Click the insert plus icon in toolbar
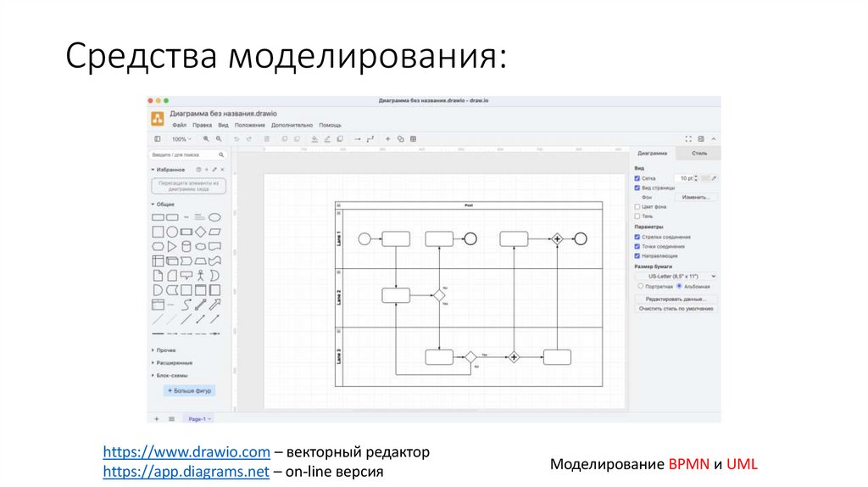Screen dimensions: 868x487 [x=387, y=139]
